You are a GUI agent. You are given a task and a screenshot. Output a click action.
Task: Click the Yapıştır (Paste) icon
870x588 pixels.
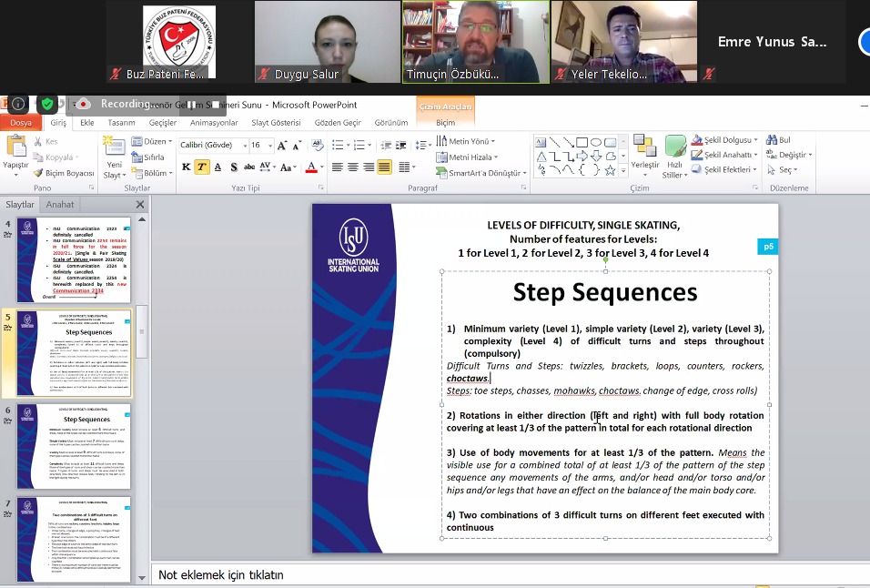point(16,148)
